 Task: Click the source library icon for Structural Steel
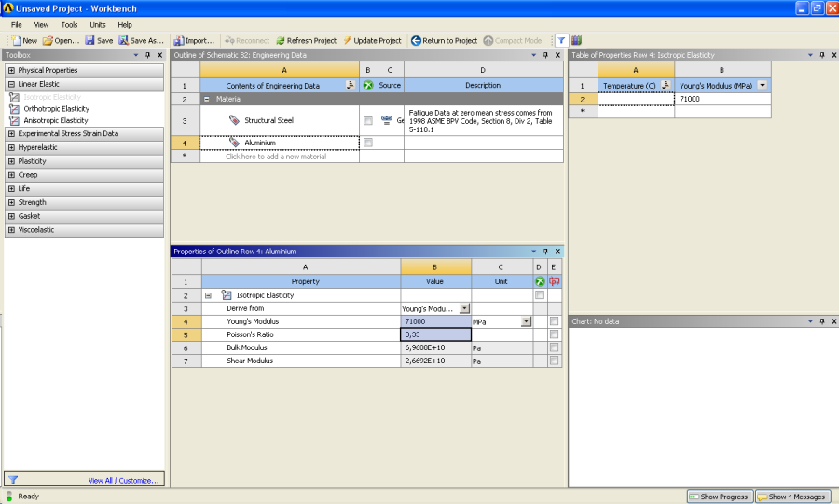[386, 120]
